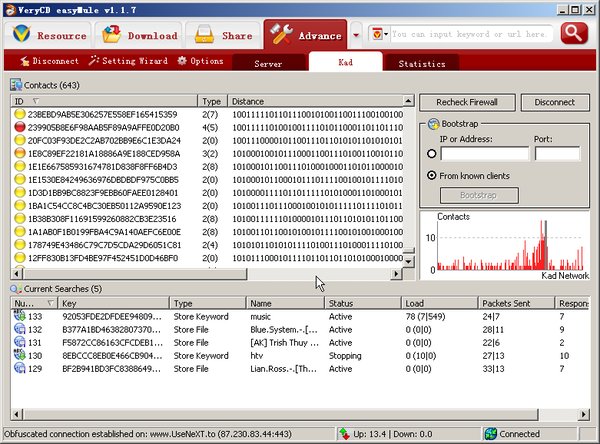Click icon of contact 1A1AB0F1B0199FBA4C9A140AEFC6E00E
This screenshot has height=444, width=600.
click(x=20, y=232)
